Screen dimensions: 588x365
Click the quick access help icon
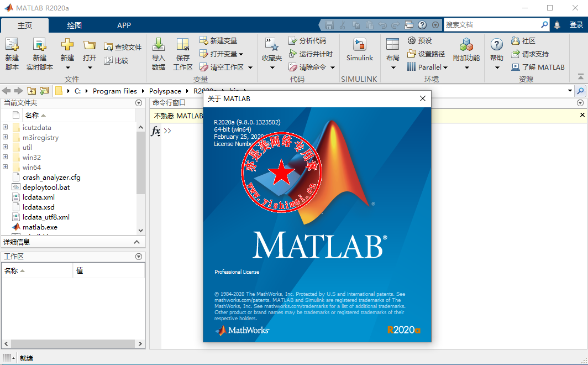coord(422,25)
